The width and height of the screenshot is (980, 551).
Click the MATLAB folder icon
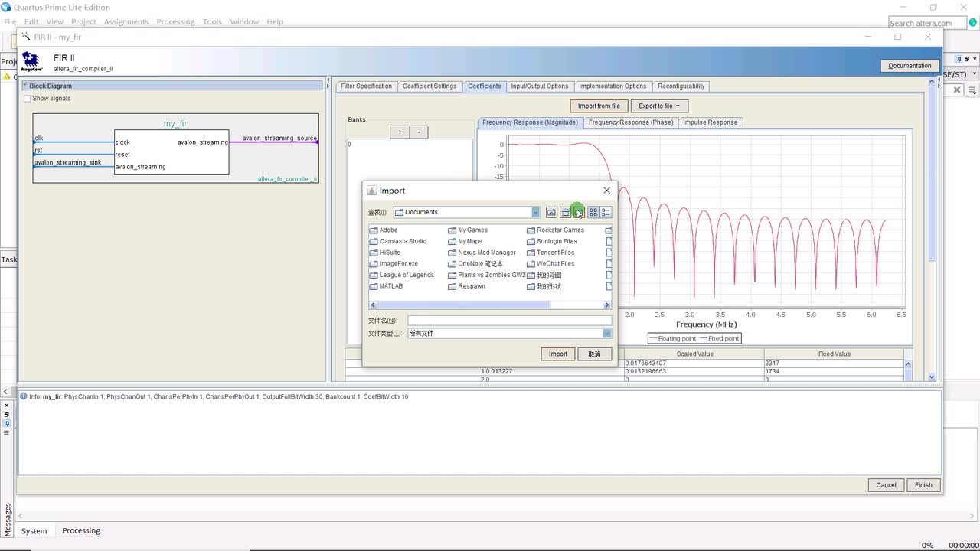coord(374,286)
